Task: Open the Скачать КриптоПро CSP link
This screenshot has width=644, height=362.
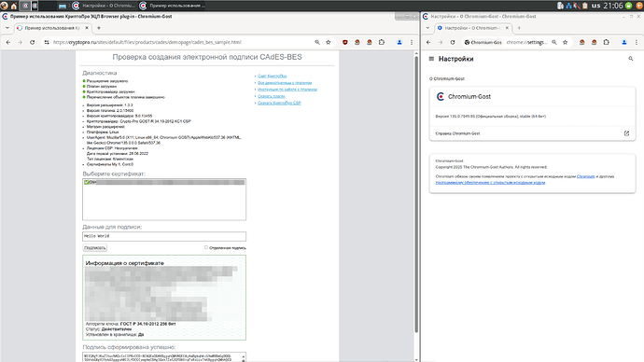Action: click(279, 103)
